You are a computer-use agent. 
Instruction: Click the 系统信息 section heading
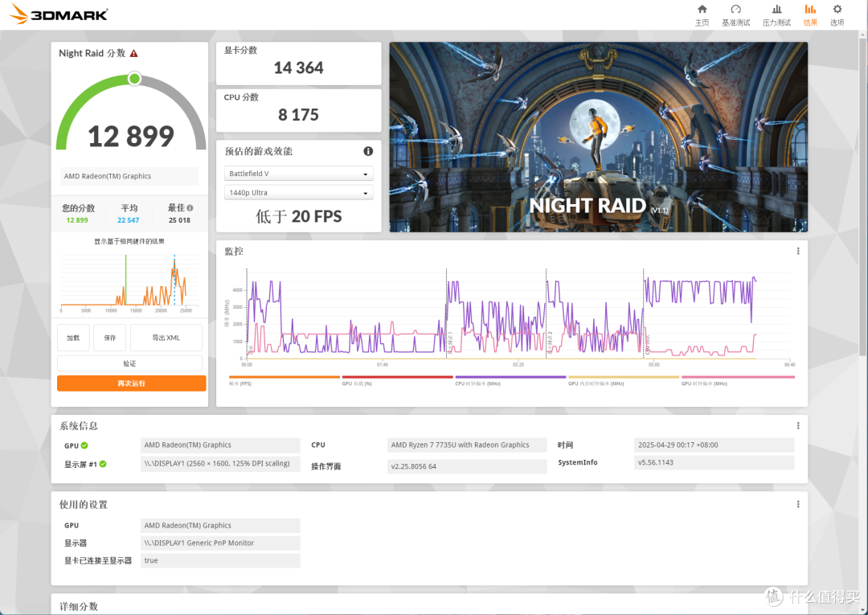(79, 426)
